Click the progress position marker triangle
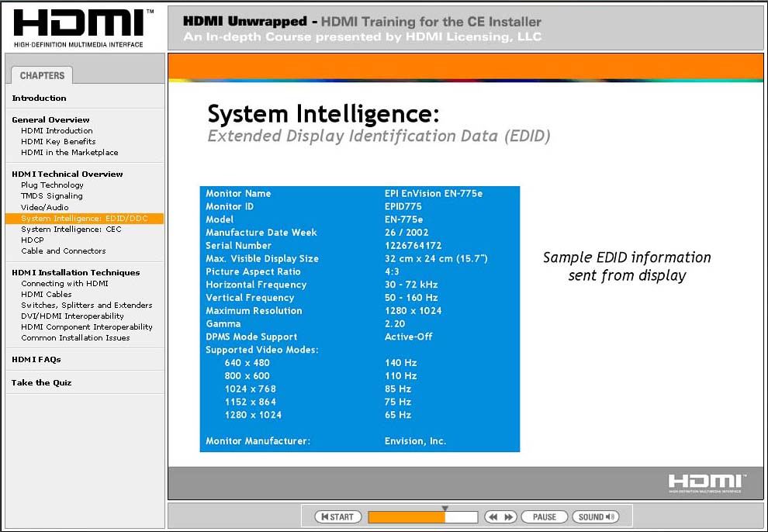The height and width of the screenshot is (532, 768). tap(445, 509)
